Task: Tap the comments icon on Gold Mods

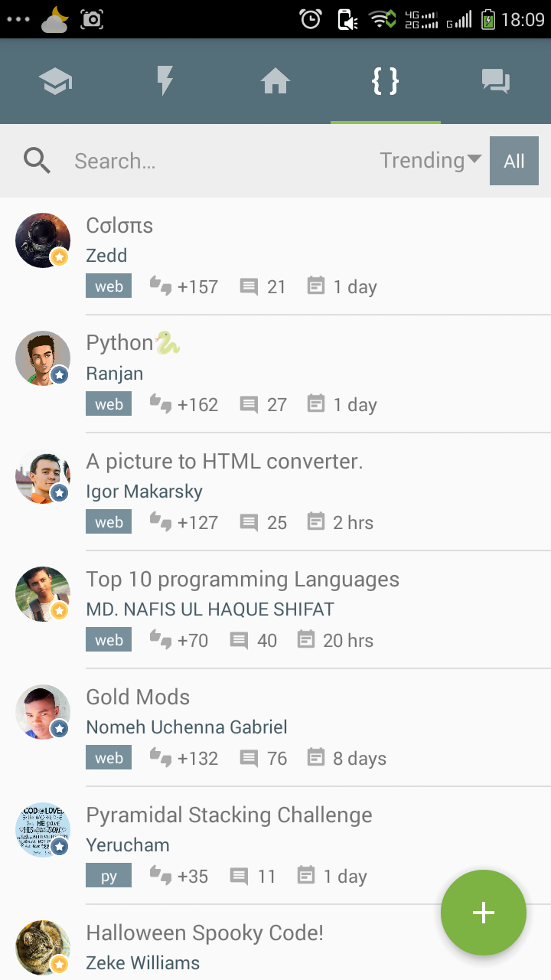Action: (x=249, y=758)
